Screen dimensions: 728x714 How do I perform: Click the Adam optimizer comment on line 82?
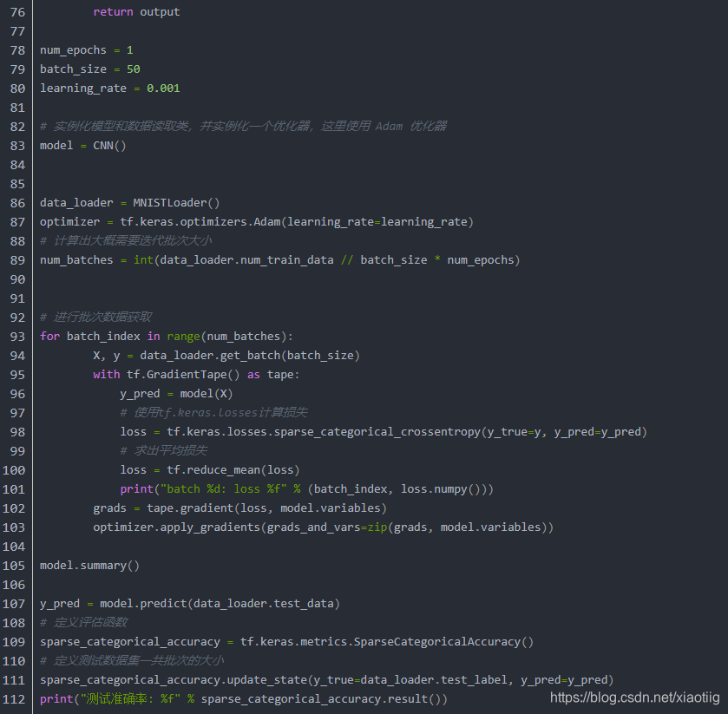coord(243,127)
